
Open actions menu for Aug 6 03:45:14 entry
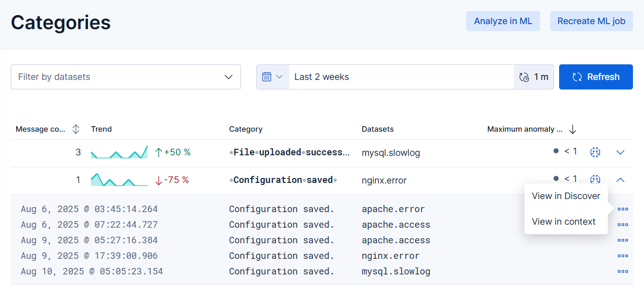[623, 209]
